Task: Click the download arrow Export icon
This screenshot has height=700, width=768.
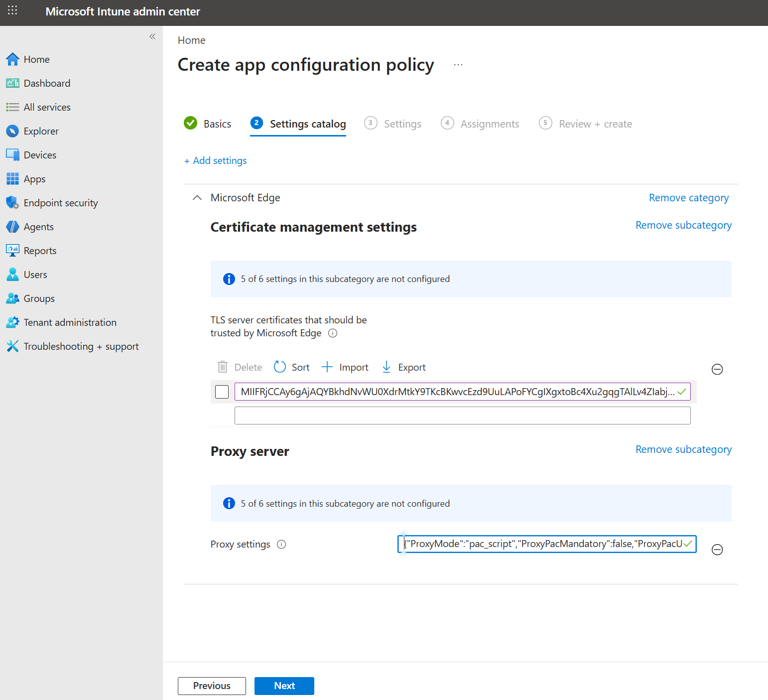Action: (x=386, y=367)
